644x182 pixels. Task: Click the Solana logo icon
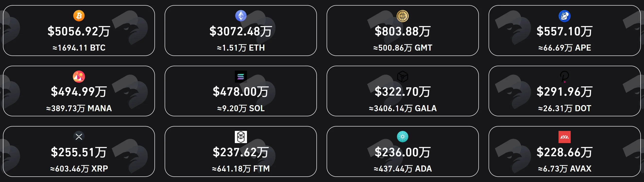coord(241,76)
